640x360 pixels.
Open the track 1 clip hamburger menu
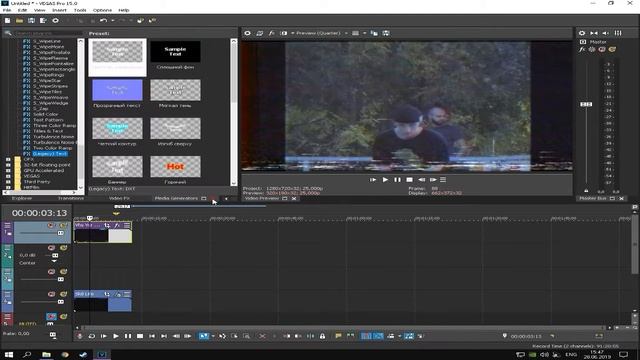(x=127, y=225)
